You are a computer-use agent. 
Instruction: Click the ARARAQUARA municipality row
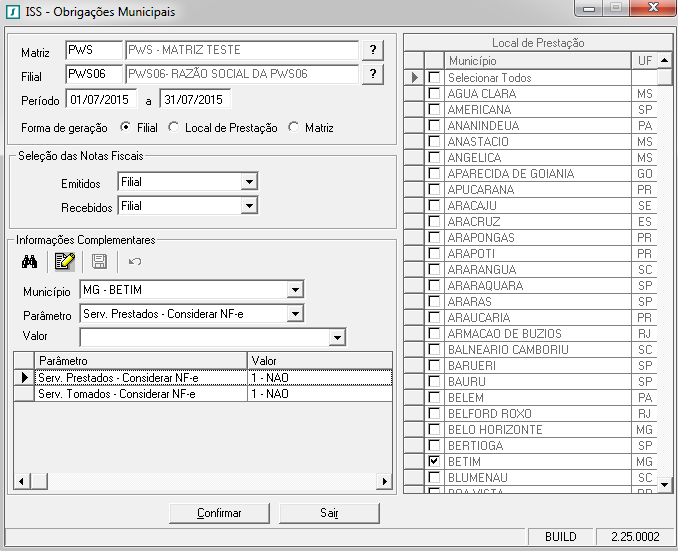pos(531,285)
